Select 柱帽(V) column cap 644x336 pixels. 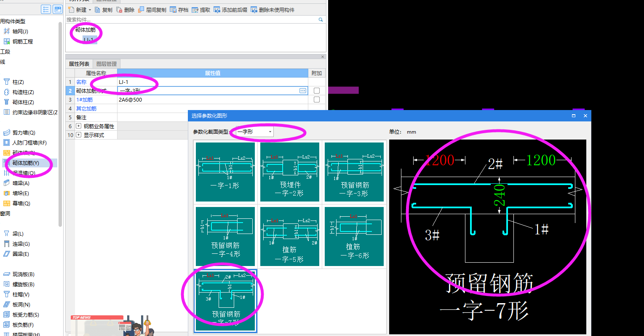16,294
